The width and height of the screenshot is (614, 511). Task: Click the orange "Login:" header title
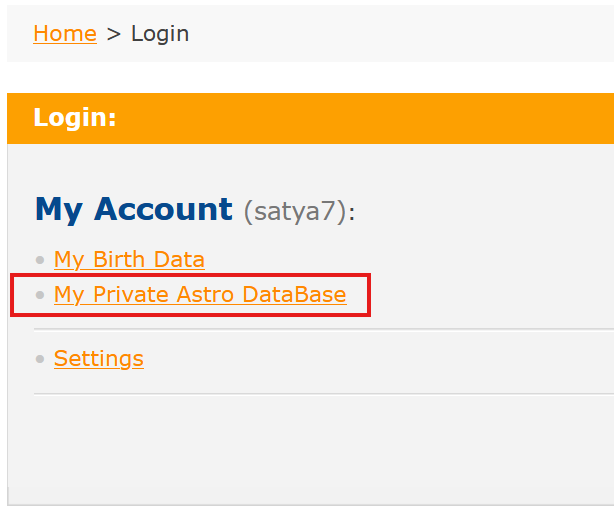pos(75,118)
